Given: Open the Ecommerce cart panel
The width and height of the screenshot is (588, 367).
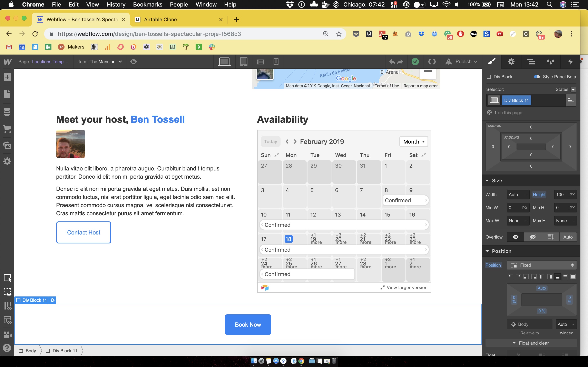Looking at the screenshot, I should pos(7,129).
